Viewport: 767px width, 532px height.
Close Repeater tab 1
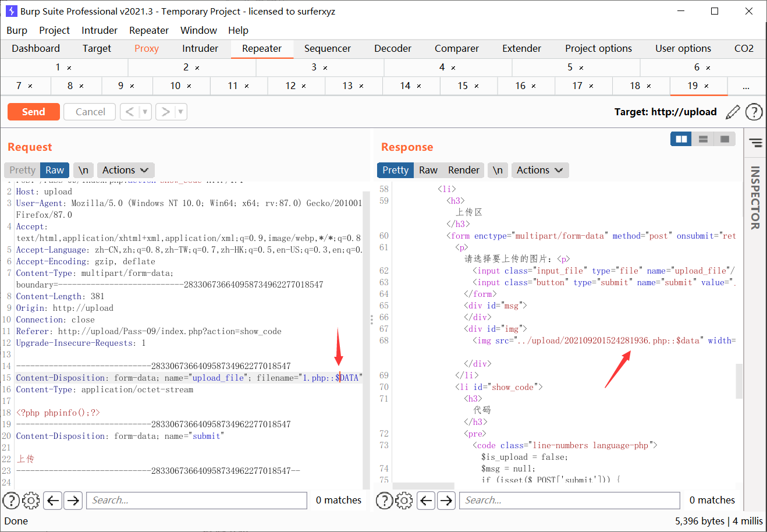click(69, 68)
